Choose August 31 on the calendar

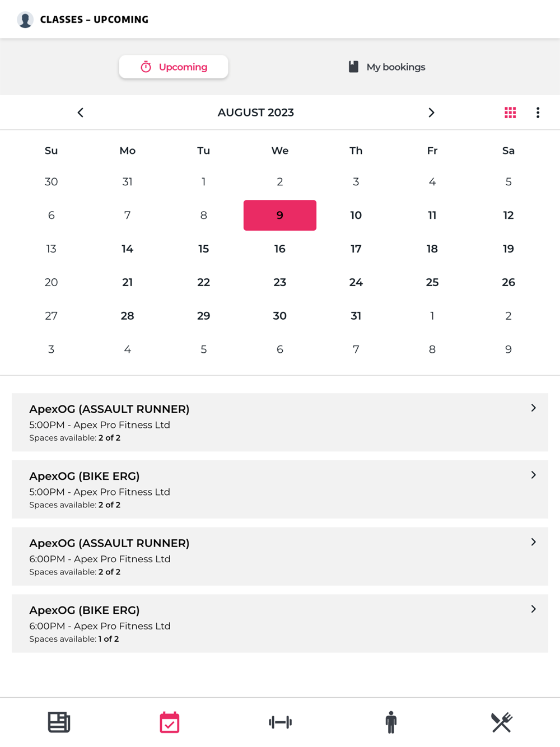point(356,316)
